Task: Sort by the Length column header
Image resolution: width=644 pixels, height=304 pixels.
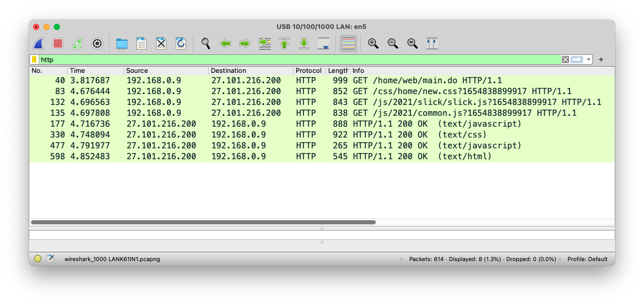Action: point(338,71)
